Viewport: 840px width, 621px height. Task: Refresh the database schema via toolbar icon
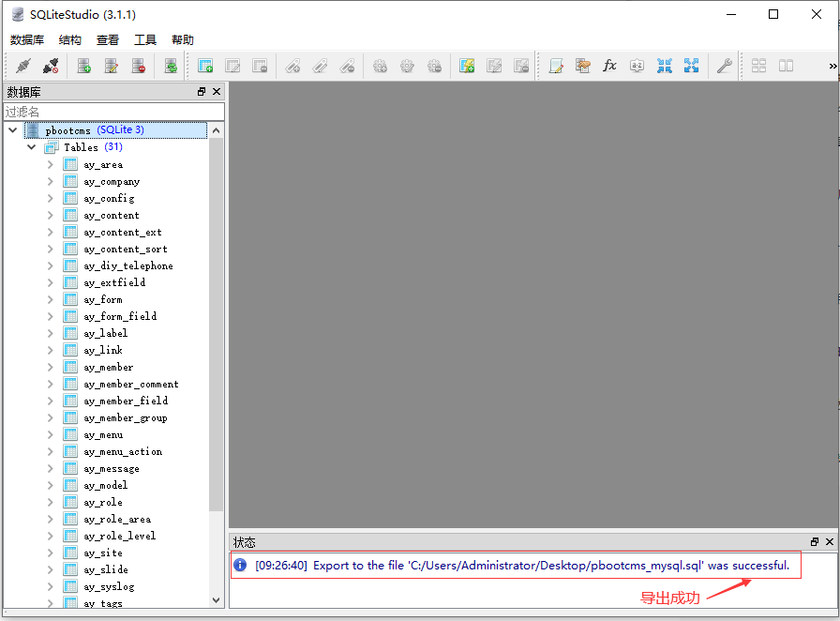coord(171,66)
